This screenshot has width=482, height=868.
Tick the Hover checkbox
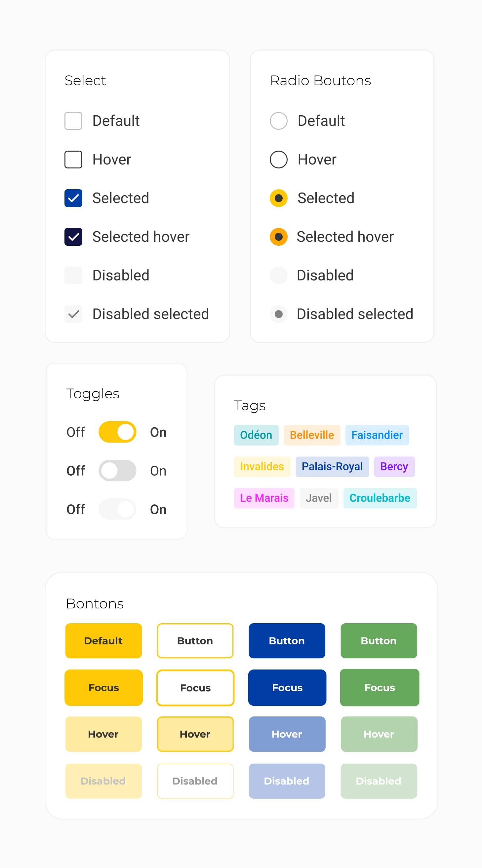[x=73, y=160]
